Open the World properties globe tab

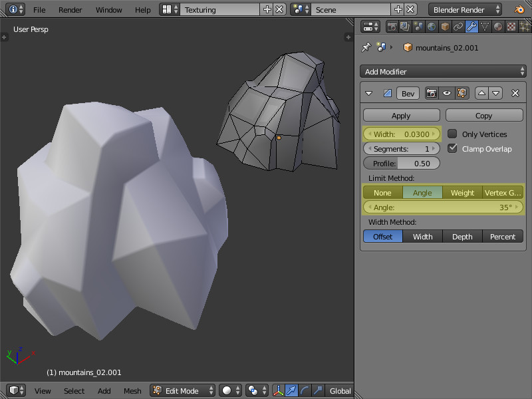(432, 27)
